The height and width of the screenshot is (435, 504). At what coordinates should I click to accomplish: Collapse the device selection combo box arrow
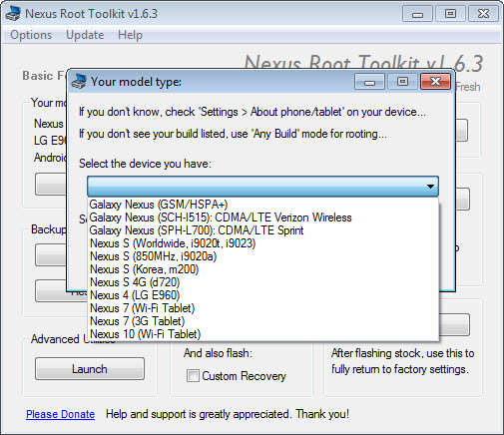[x=430, y=187]
